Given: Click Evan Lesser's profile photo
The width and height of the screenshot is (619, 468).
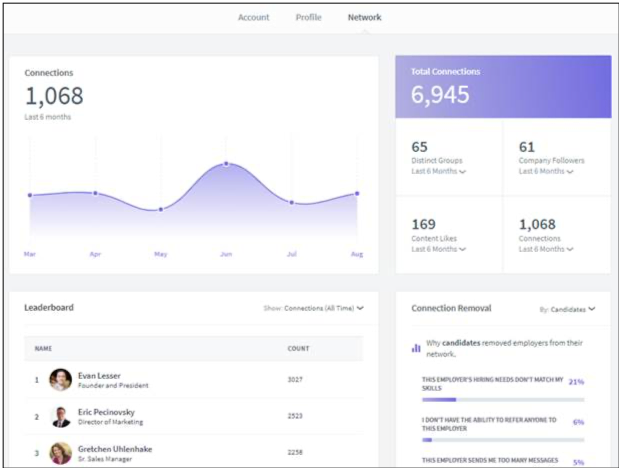Looking at the screenshot, I should coord(60,380).
